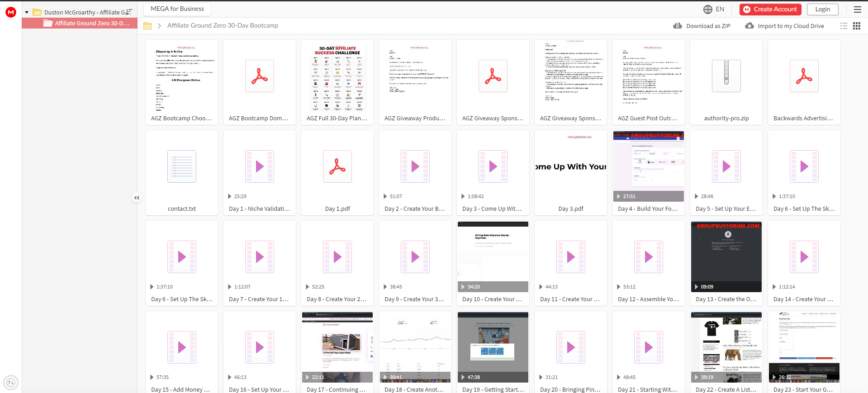Screen dimensions: 868x393
Task: Open the AGZ Bootcamp Dom… PDF icon
Action: (x=260, y=76)
